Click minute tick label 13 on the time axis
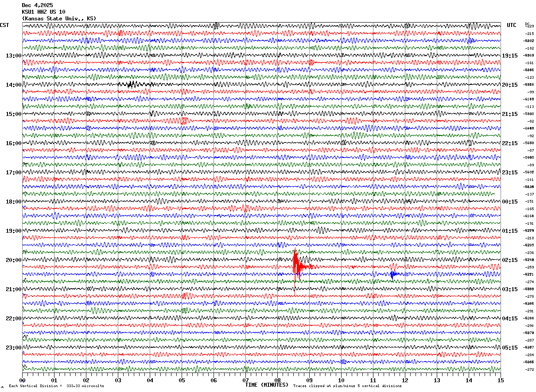This screenshot has width=536, height=392. 437,380
